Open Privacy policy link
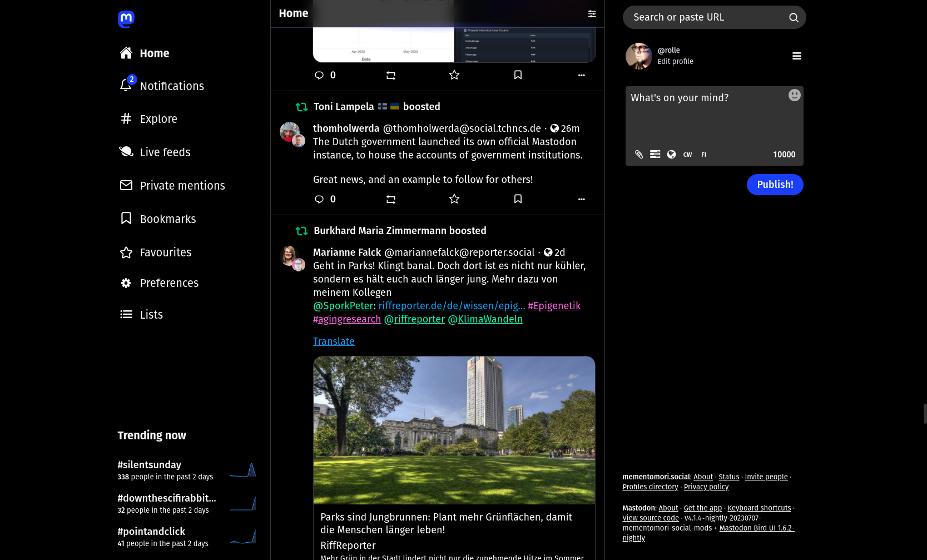This screenshot has height=560, width=927. click(x=706, y=487)
